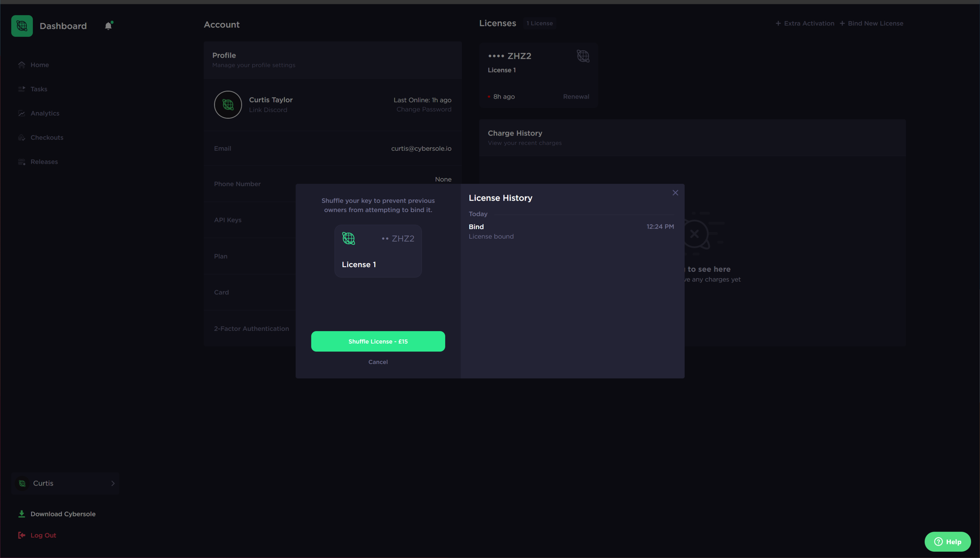
Task: Click the small avatar icon next to Curtis
Action: click(x=22, y=483)
